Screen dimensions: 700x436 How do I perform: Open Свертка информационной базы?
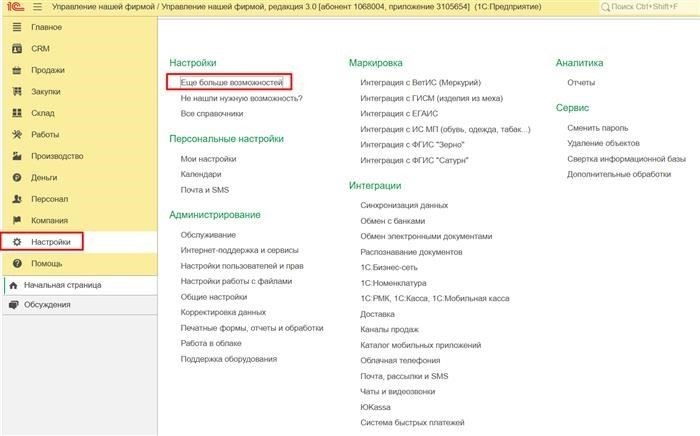(x=626, y=159)
